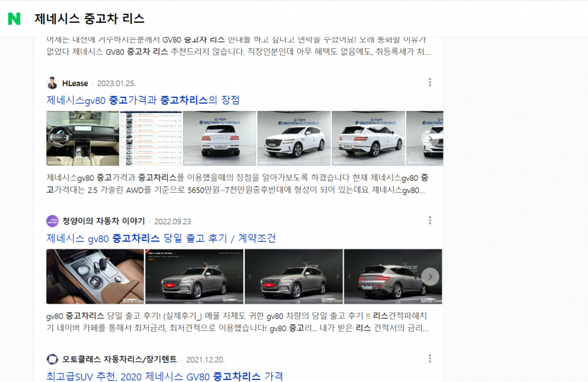The width and height of the screenshot is (588, 382).
Task: Open post 제네시스gv80 중고가격과 중고차리스의 장점
Action: [x=143, y=100]
